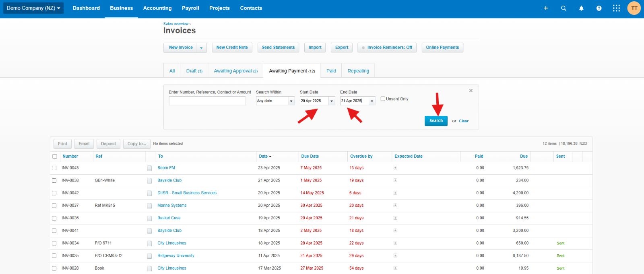This screenshot has height=274, width=644.
Task: Add expected date plus icon for INV-0036
Action: 395,218
